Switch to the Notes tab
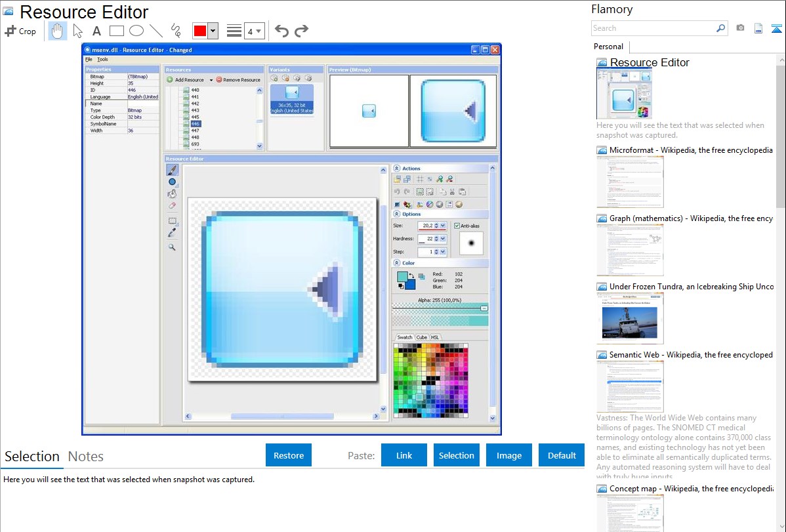This screenshot has height=532, width=786. pyautogui.click(x=86, y=457)
